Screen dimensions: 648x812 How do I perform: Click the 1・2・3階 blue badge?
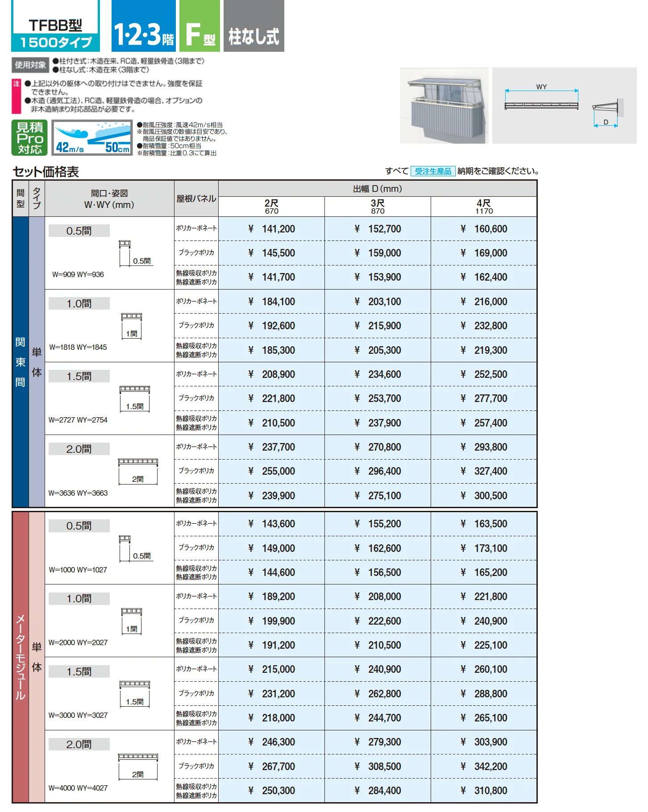143,26
